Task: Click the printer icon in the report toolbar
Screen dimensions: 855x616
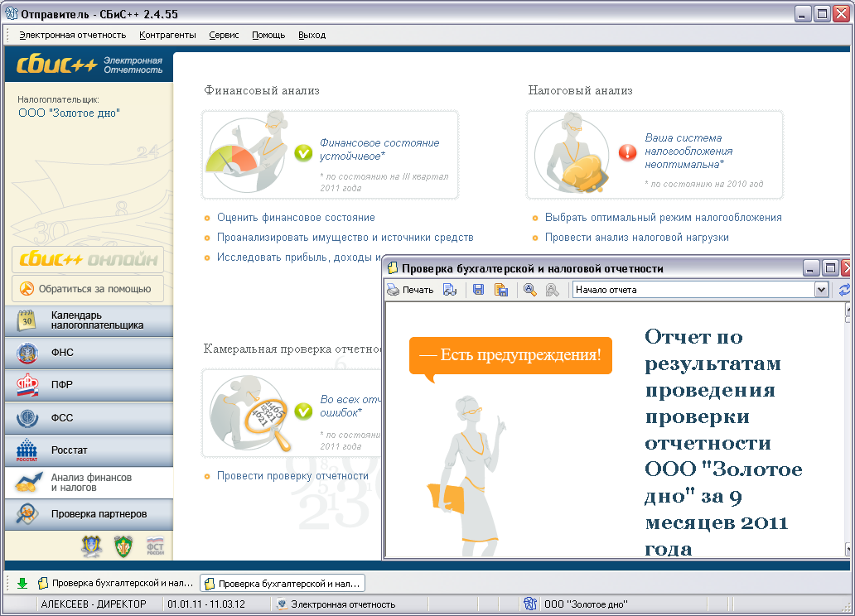Action: pos(394,290)
